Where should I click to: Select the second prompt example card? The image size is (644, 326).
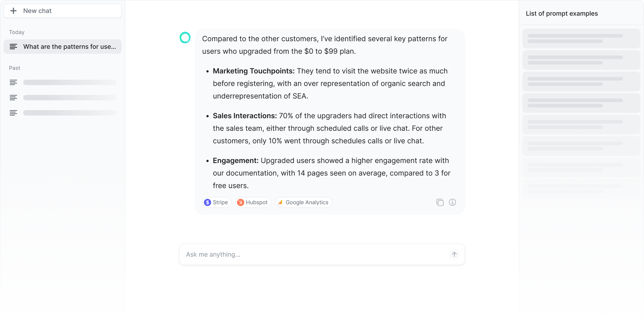(x=581, y=60)
